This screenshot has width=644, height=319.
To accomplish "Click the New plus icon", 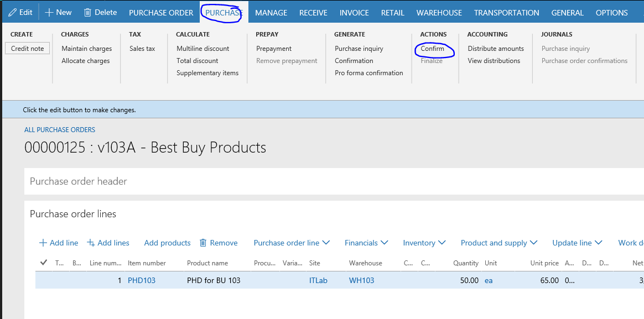I will (49, 12).
